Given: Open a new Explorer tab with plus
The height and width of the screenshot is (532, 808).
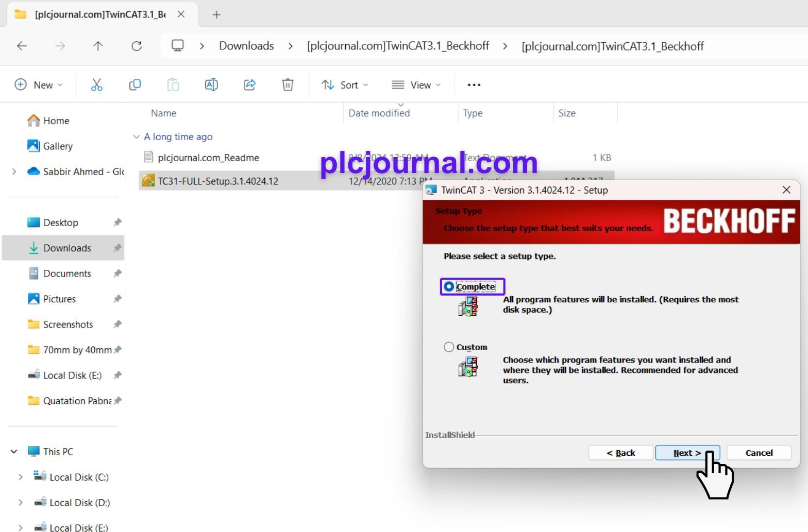Looking at the screenshot, I should click(x=216, y=15).
